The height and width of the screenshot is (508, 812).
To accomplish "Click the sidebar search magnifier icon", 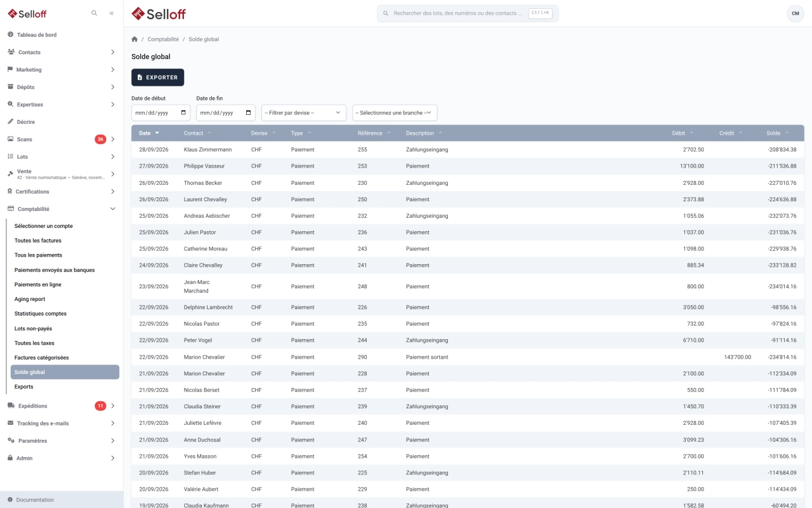I will click(x=95, y=13).
